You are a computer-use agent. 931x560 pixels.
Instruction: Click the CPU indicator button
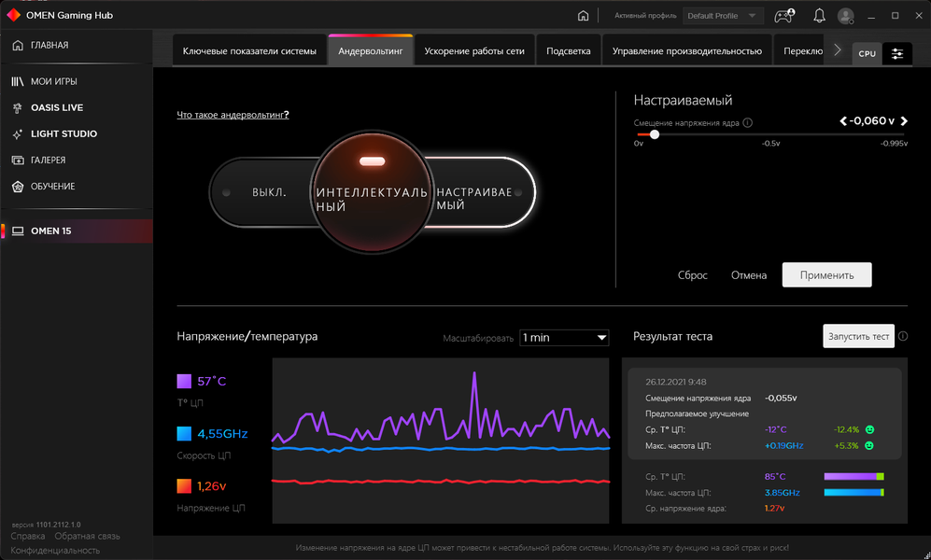point(867,53)
